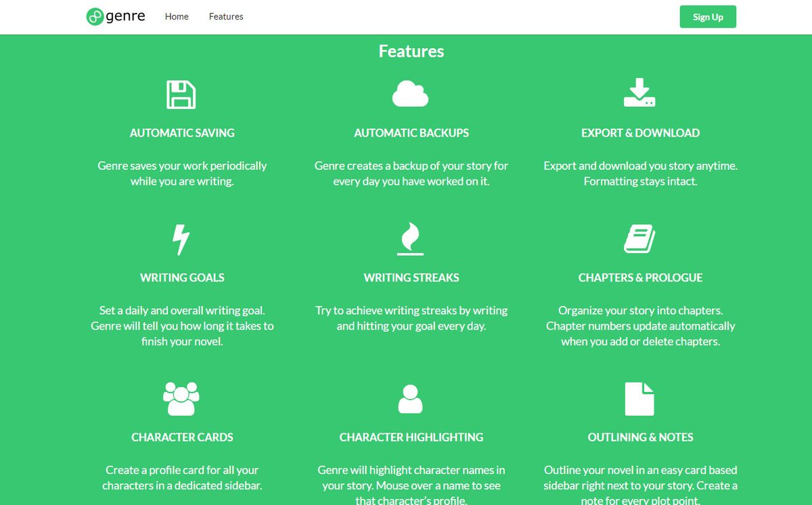Click the book Chapters & Prologue icon
This screenshot has width=812, height=505.
pyautogui.click(x=639, y=239)
